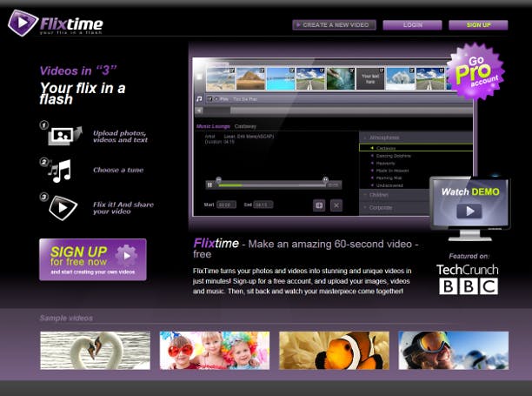Open the skier sample video

(453, 350)
